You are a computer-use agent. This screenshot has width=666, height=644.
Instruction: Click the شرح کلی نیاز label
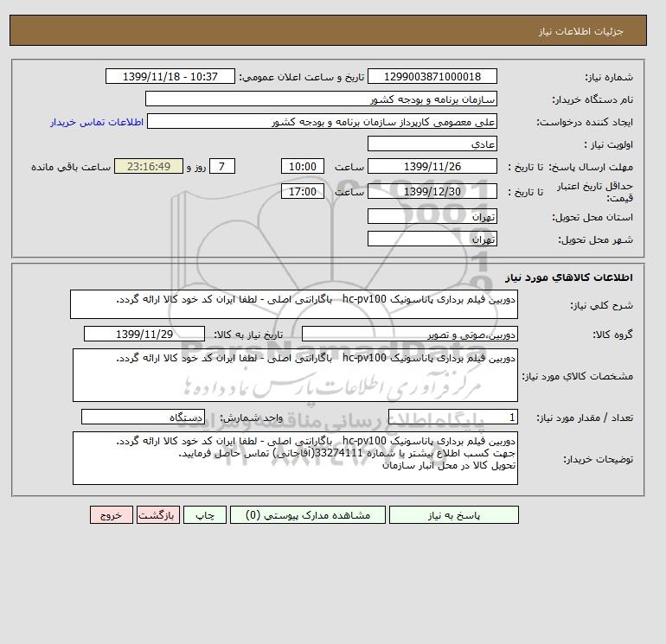[601, 305]
